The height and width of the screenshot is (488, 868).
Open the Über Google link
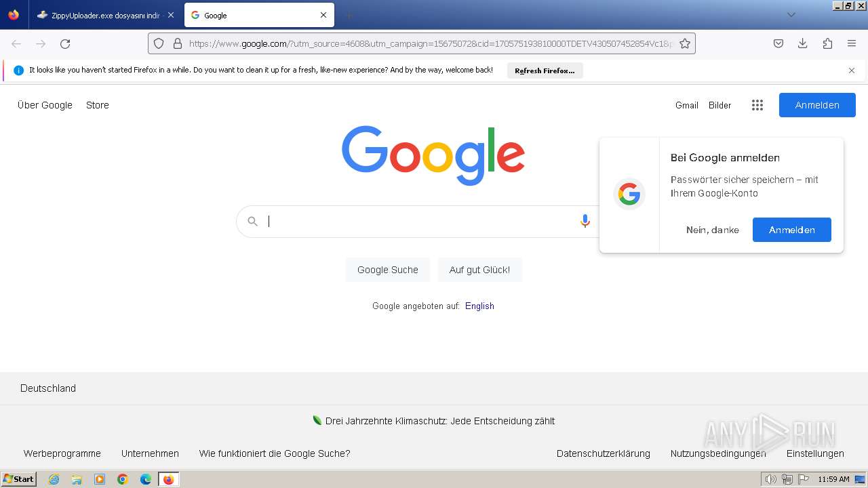point(45,105)
